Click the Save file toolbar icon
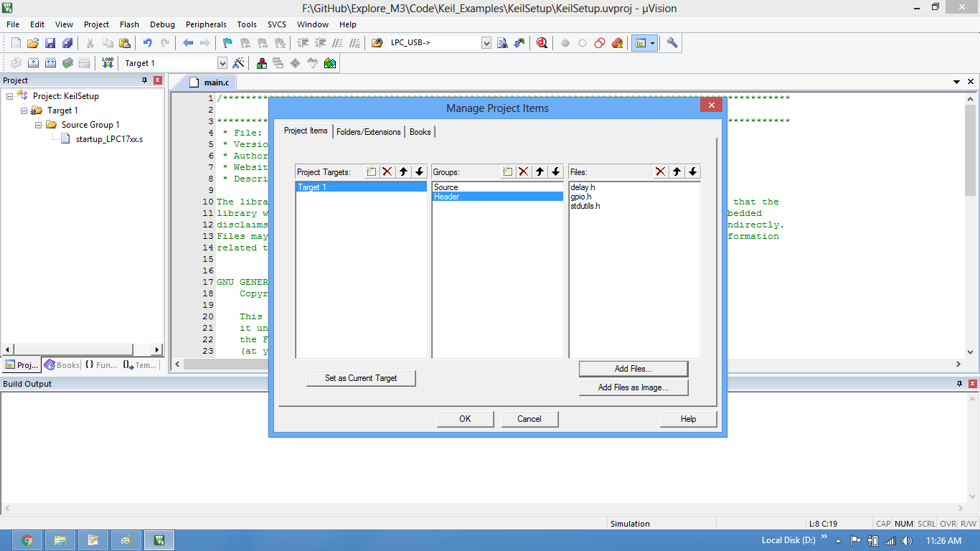Viewport: 980px width, 551px height. pos(50,43)
